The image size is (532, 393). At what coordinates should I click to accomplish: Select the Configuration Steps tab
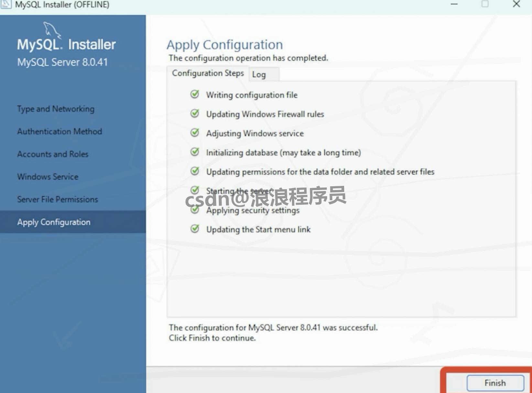click(x=208, y=73)
